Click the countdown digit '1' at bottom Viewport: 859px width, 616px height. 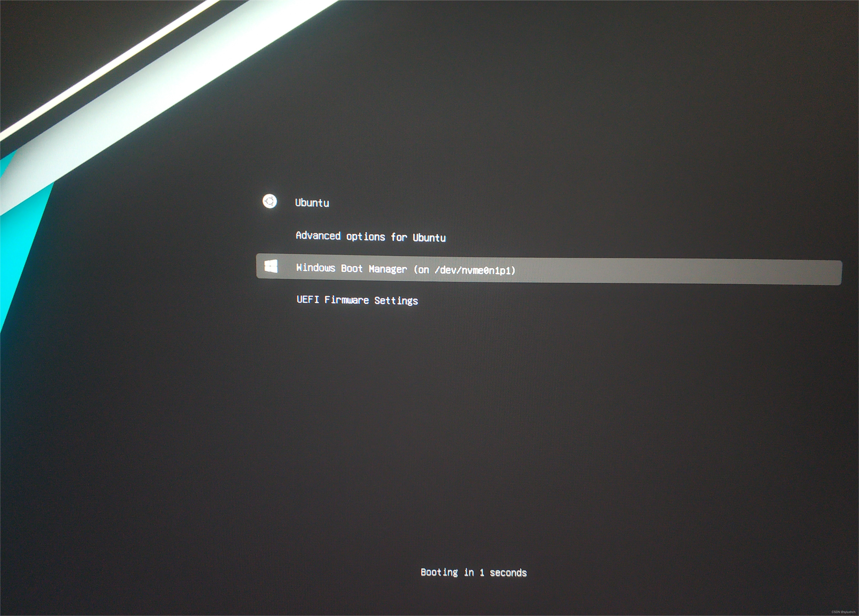pos(482,572)
